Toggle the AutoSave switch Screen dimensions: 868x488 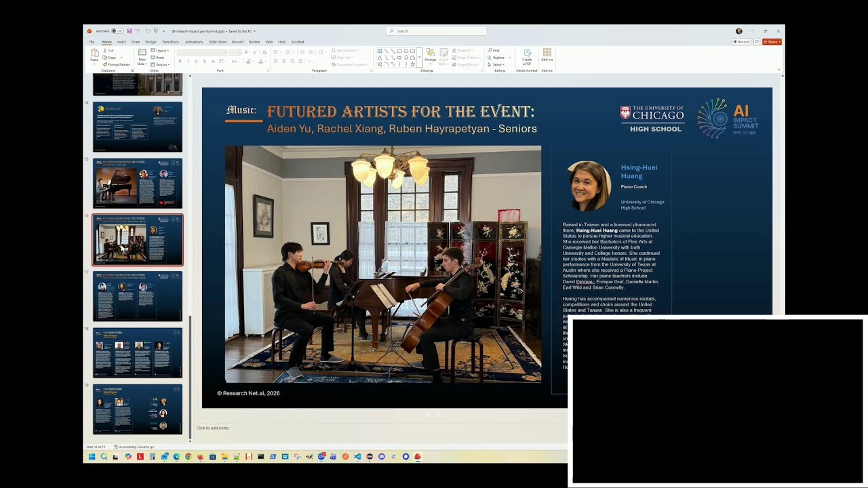point(117,30)
